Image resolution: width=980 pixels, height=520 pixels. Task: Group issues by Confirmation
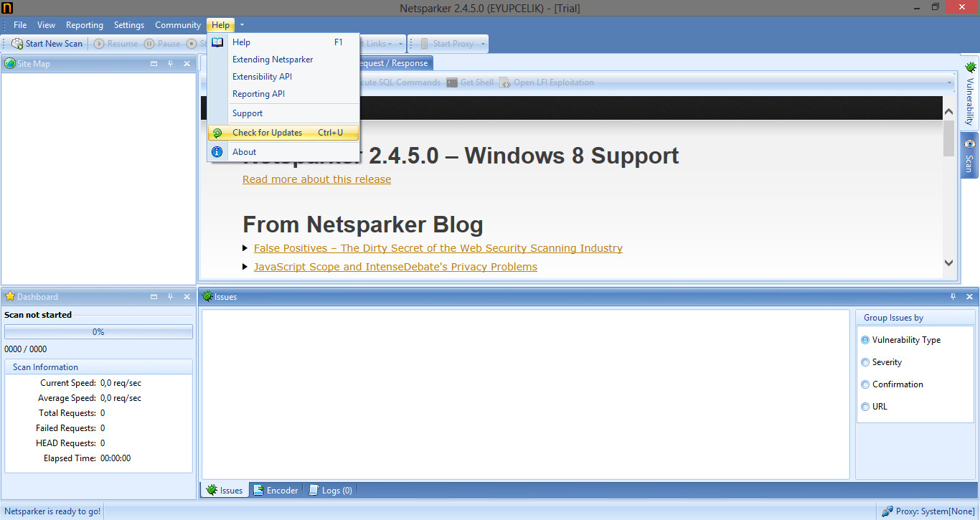(892, 384)
